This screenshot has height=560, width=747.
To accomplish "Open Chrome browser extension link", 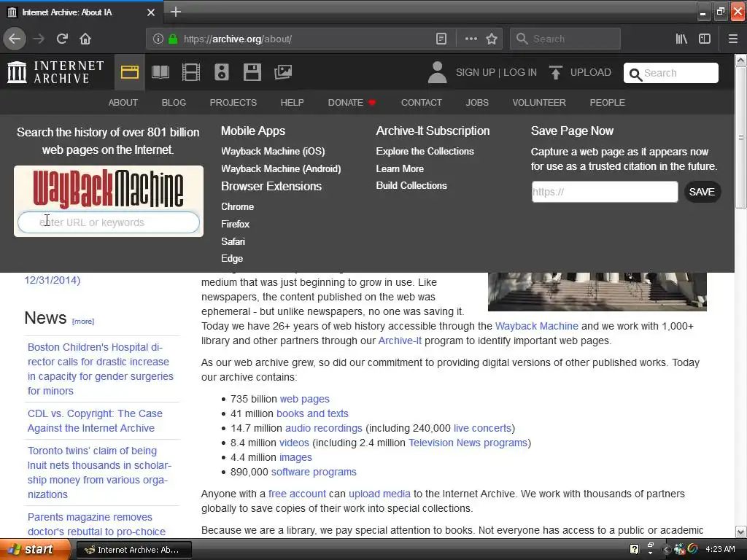I will (237, 206).
